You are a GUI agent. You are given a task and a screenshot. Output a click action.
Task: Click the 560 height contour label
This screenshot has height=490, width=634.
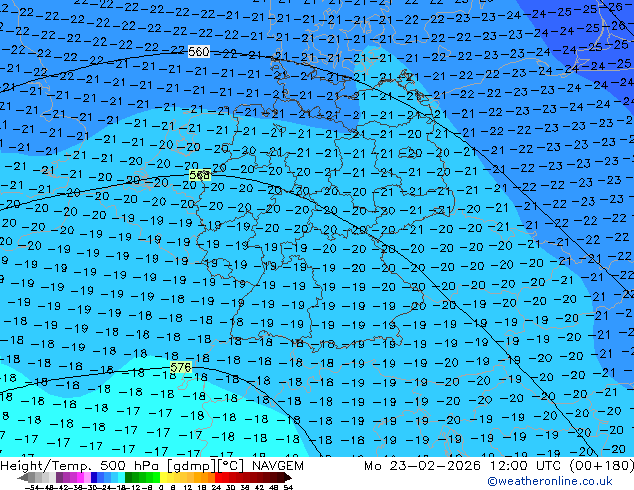[199, 52]
